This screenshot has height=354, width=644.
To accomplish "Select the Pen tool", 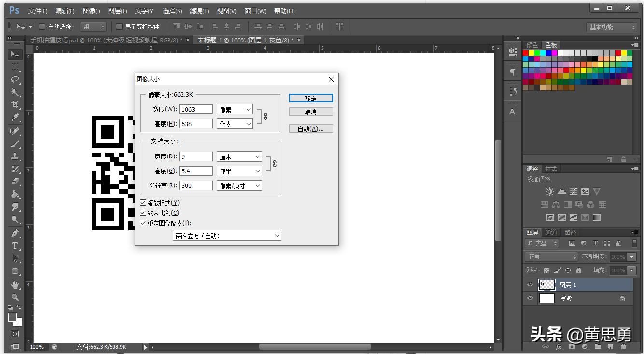I will (x=15, y=233).
